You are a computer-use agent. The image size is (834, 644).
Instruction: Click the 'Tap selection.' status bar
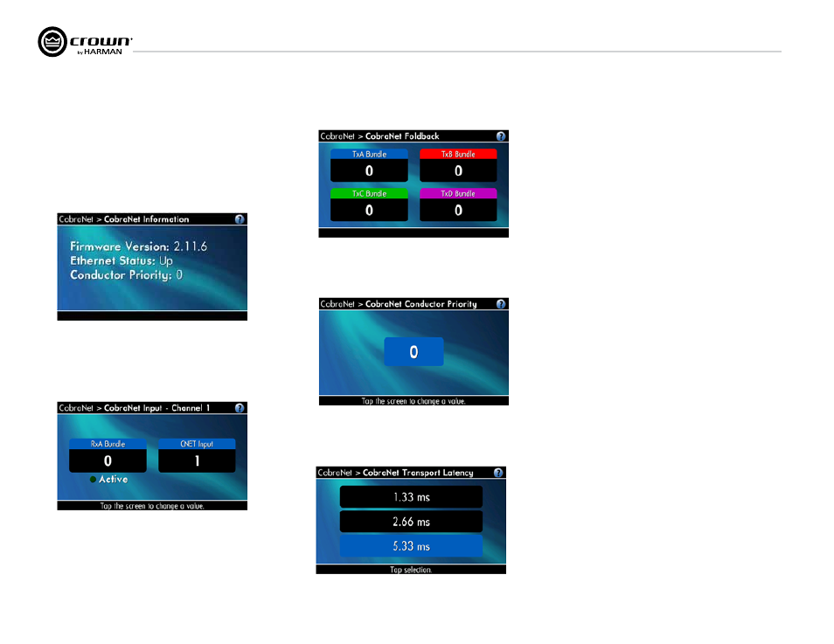411,570
